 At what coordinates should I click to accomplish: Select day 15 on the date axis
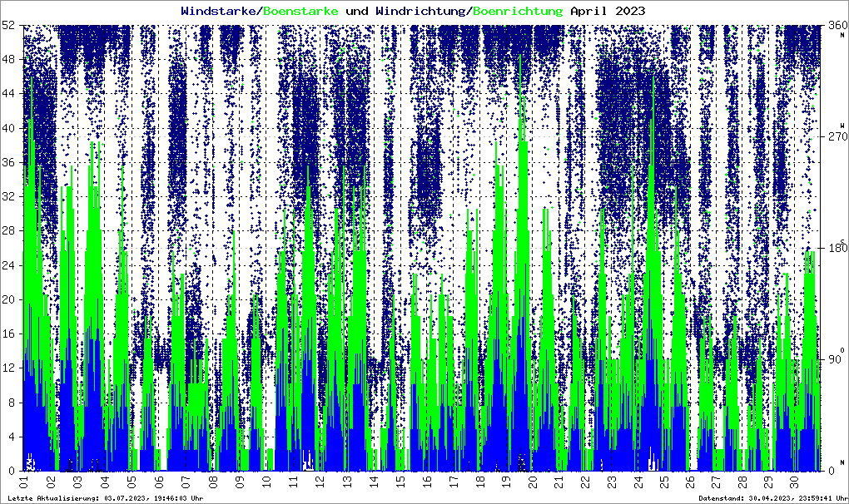(x=400, y=482)
